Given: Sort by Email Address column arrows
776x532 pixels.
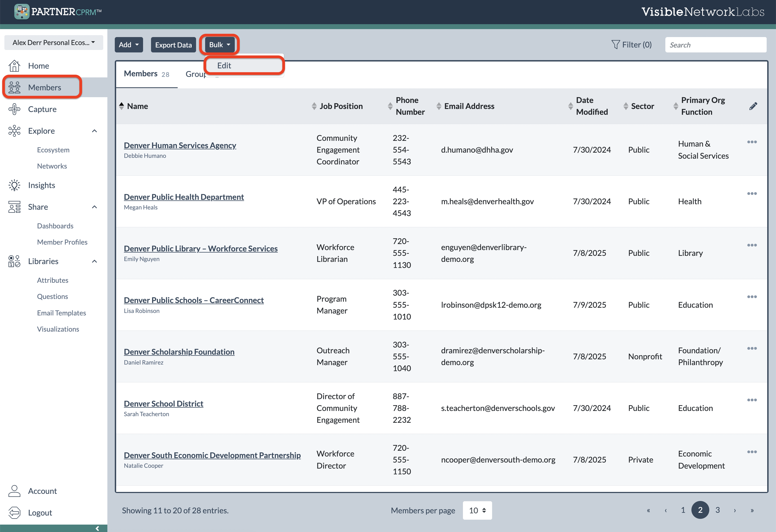Looking at the screenshot, I should click(x=439, y=106).
